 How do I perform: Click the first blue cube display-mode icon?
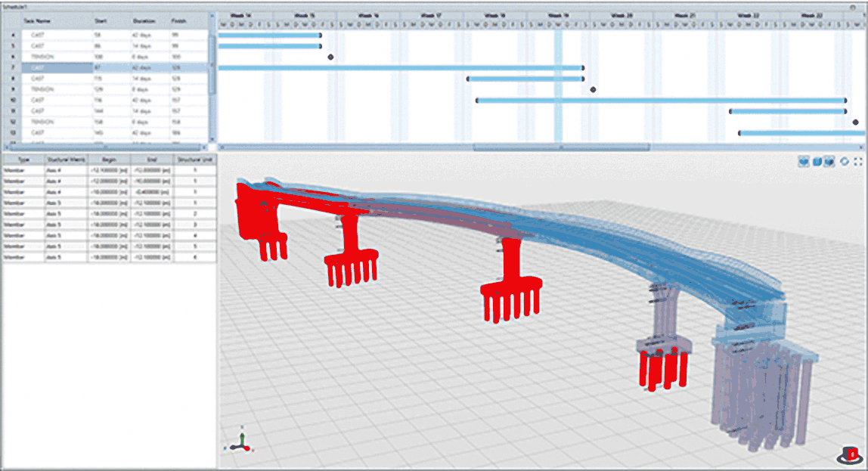(x=804, y=162)
